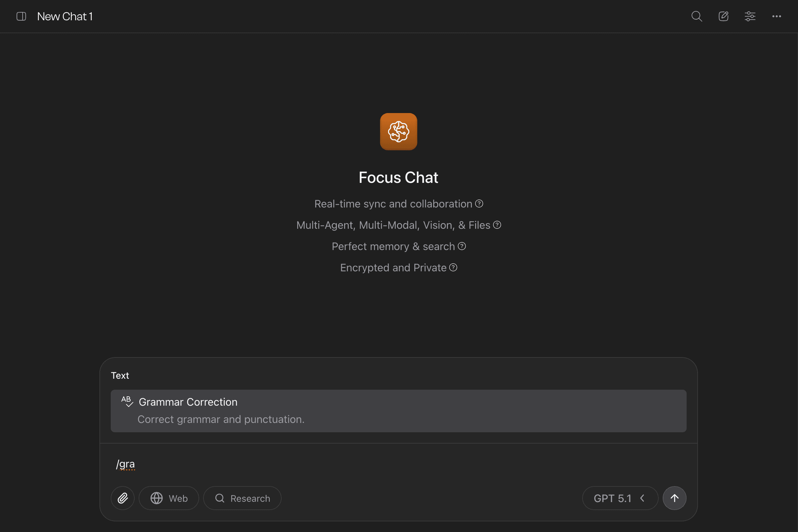Toggle the sidebar panel icon

coord(21,16)
